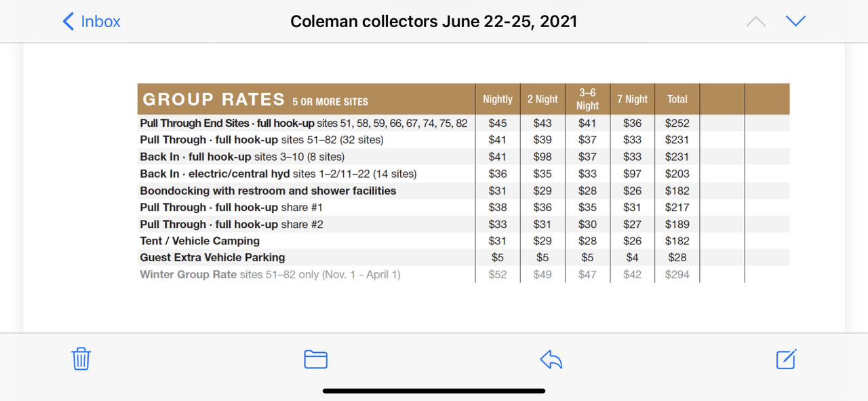This screenshot has width=868, height=401.
Task: Select the Boondocking with restroom row label
Action: pos(268,191)
